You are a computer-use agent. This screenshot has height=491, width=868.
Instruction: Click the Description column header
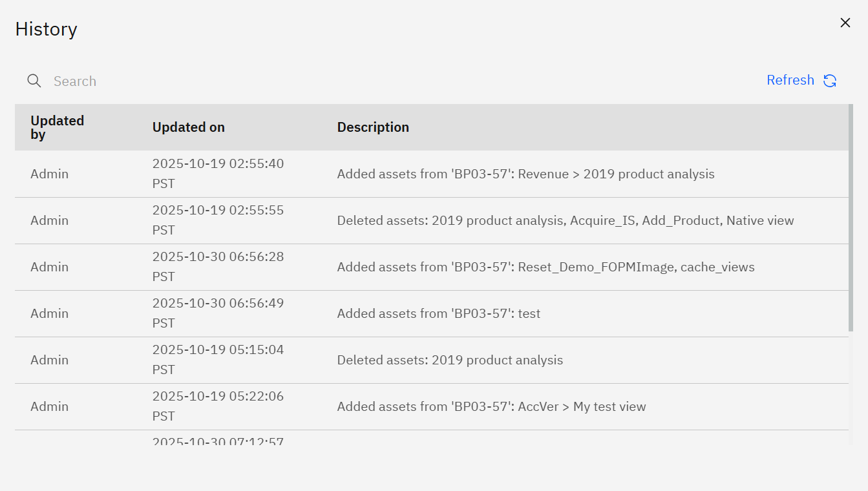tap(373, 127)
